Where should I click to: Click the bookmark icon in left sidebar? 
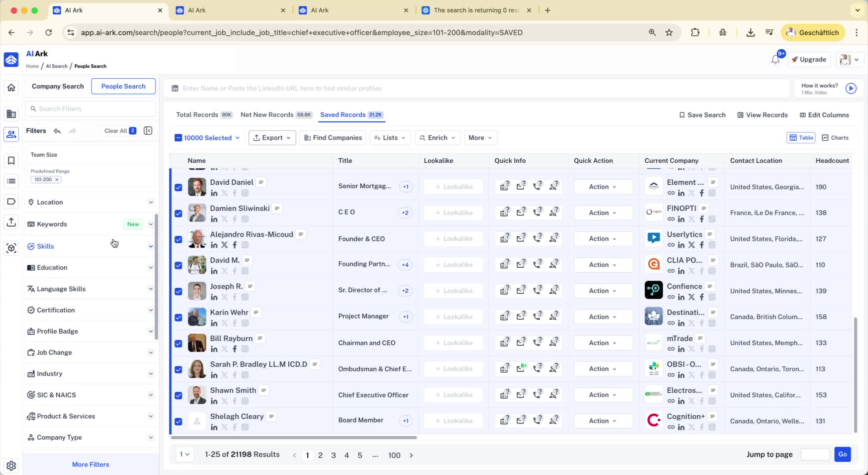11,161
